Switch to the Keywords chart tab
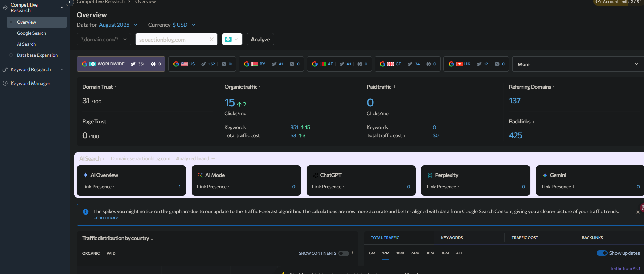The height and width of the screenshot is (274, 644). coord(452,238)
